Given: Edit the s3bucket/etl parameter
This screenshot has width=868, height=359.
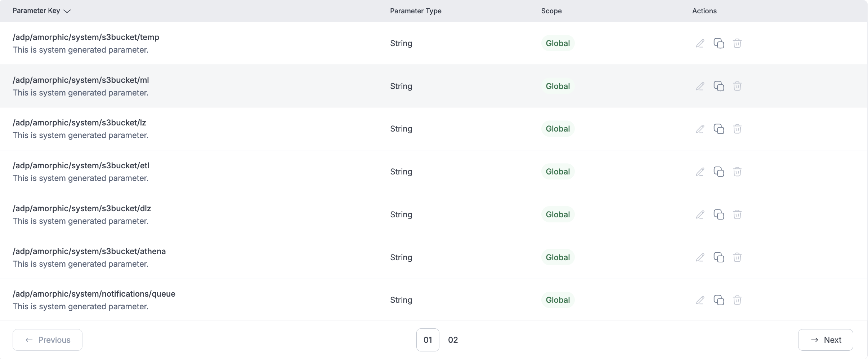Looking at the screenshot, I should tap(700, 172).
